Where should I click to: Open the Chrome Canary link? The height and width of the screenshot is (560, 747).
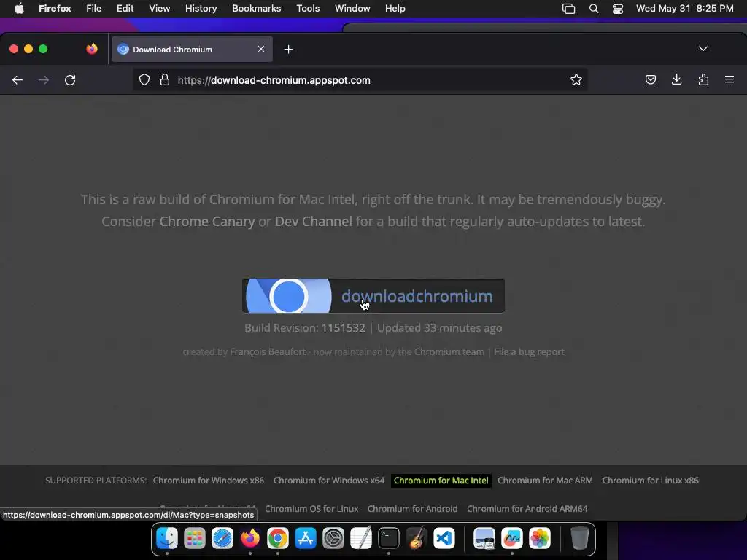click(206, 222)
